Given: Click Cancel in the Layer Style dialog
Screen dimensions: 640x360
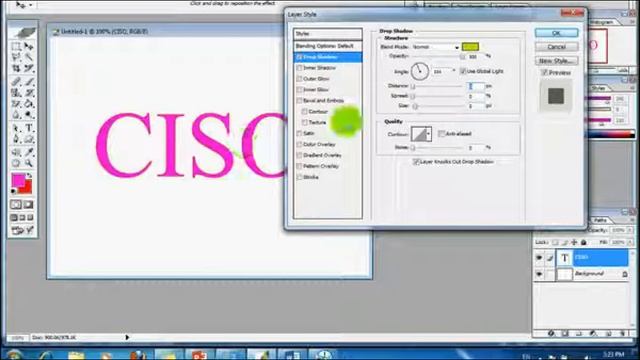Looking at the screenshot, I should (556, 47).
